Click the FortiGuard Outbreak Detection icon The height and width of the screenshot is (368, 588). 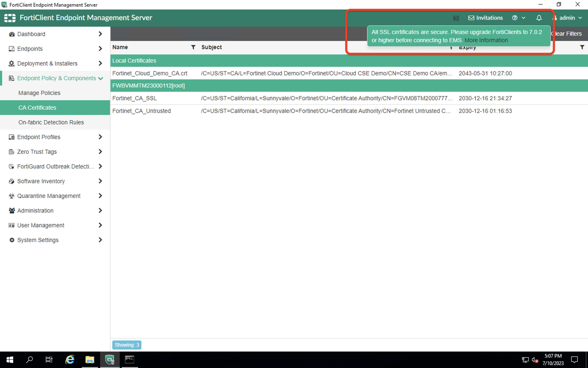(12, 166)
